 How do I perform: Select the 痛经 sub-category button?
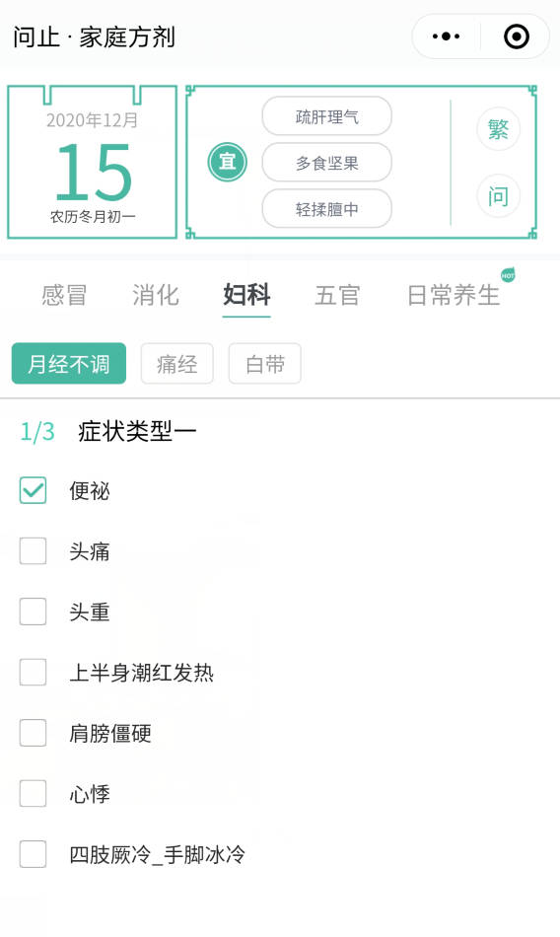(x=176, y=363)
